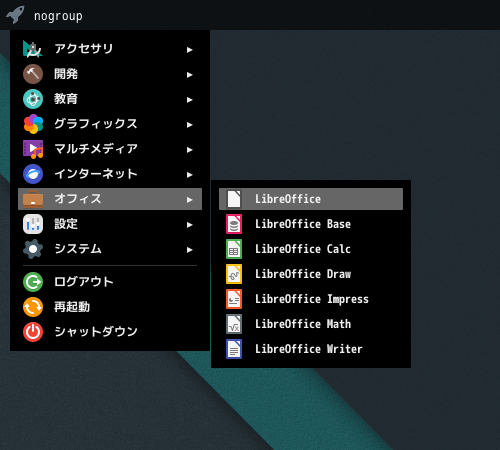This screenshot has width=500, height=450.
Task: Expand the システム submenu arrow
Action: coord(189,250)
